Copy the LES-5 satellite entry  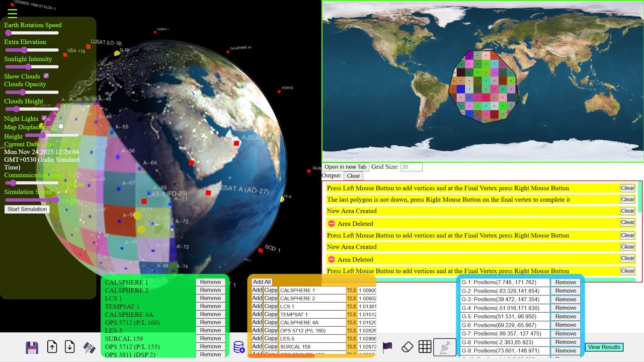pyautogui.click(x=271, y=338)
